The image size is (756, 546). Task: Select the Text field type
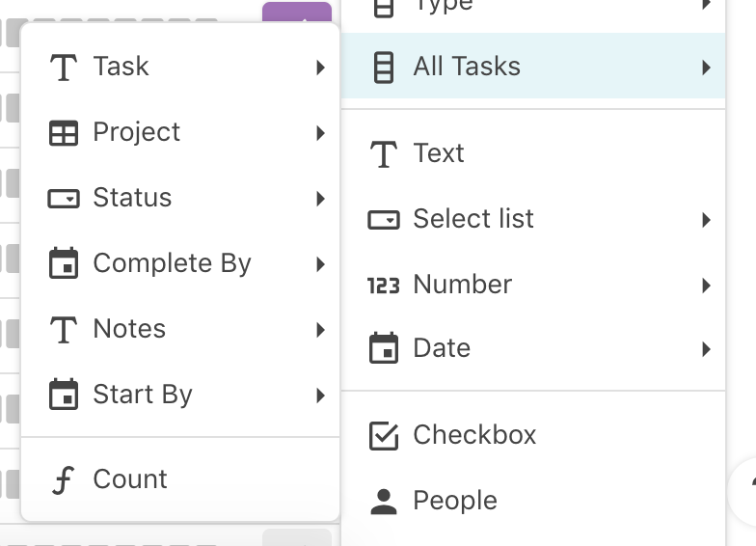coord(533,154)
